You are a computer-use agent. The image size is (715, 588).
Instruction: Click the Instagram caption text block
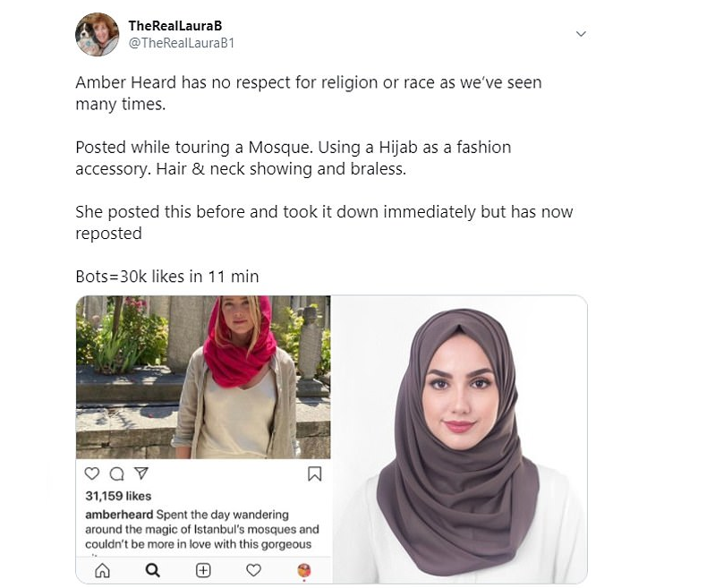(202, 530)
